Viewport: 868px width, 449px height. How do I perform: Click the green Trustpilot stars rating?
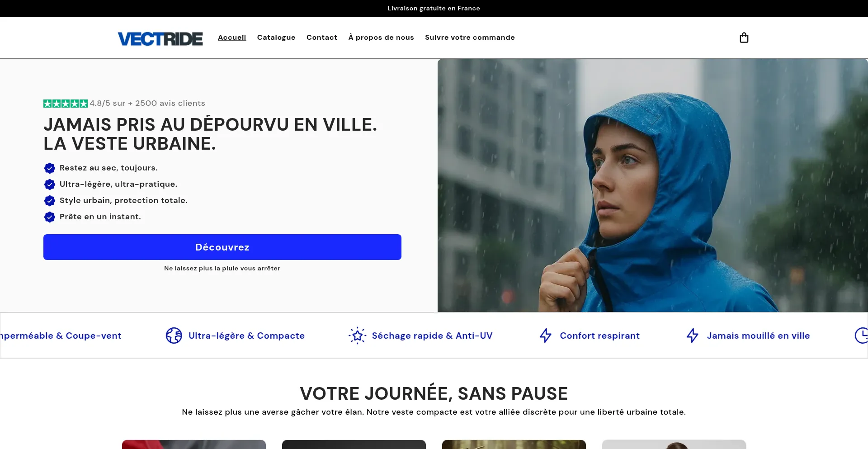pos(66,104)
